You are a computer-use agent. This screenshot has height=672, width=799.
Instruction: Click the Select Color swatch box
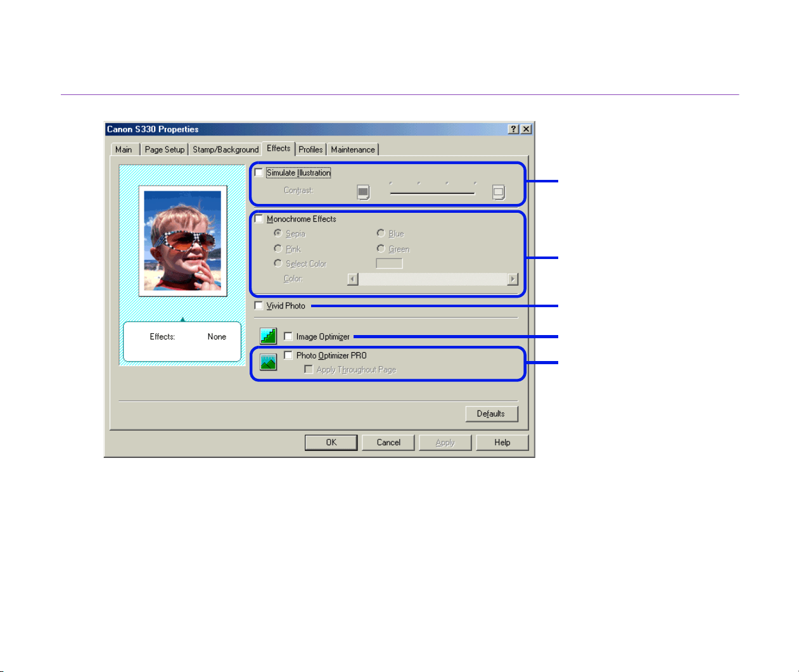click(389, 263)
